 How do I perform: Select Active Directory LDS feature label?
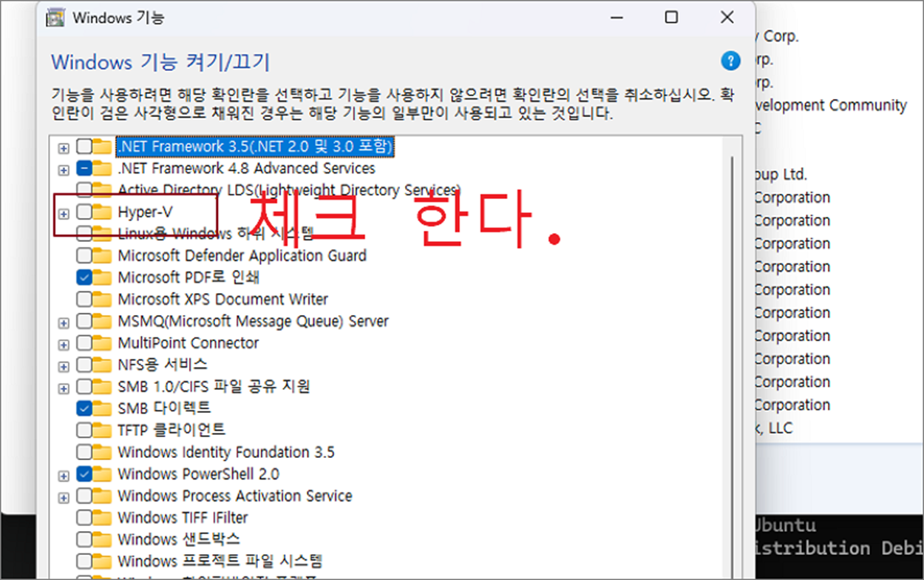[x=289, y=191]
